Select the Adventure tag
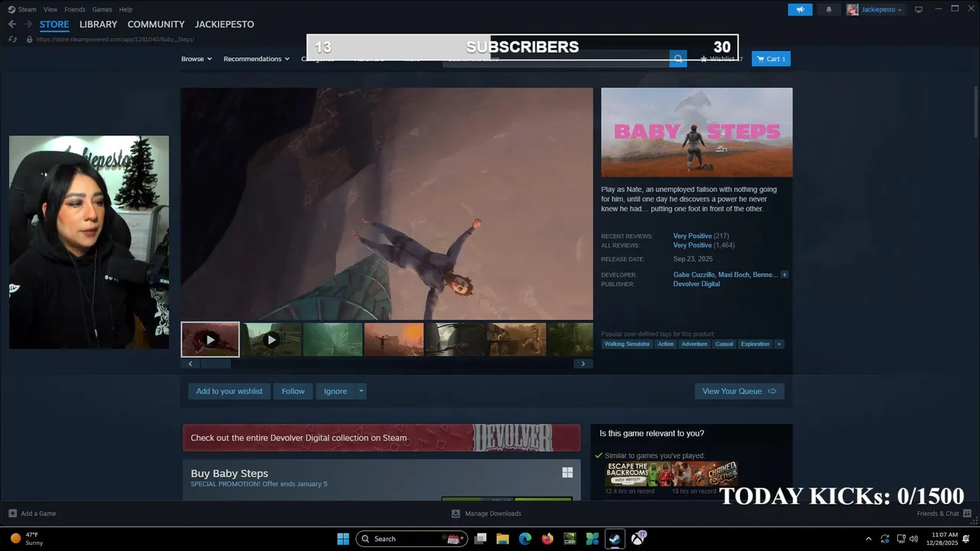This screenshot has width=980, height=551. (x=694, y=344)
